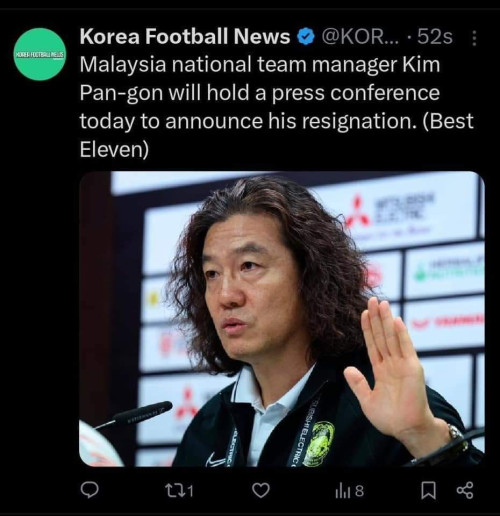The width and height of the screenshot is (500, 516).
Task: Like the tweet with heart icon
Action: (261, 490)
